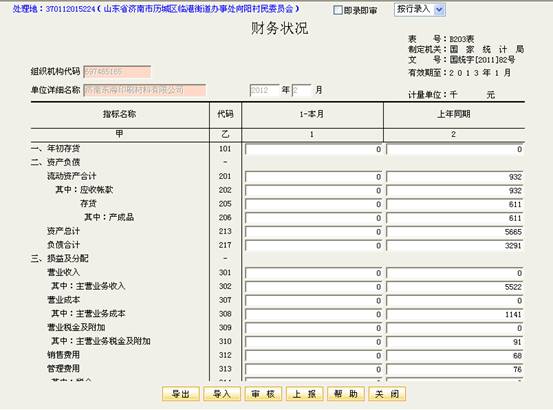This screenshot has height=410, width=553.
Task: Click the 导入 button
Action: 222,394
